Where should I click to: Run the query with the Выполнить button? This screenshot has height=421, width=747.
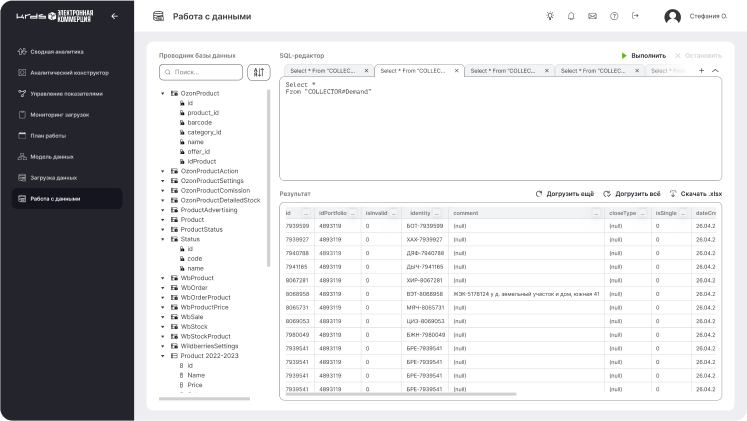point(643,55)
